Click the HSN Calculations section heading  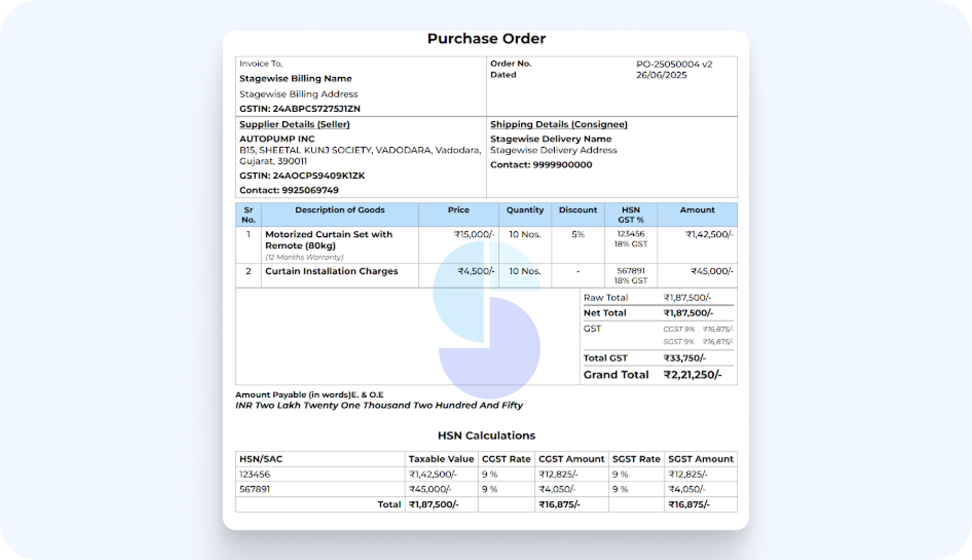pos(486,436)
